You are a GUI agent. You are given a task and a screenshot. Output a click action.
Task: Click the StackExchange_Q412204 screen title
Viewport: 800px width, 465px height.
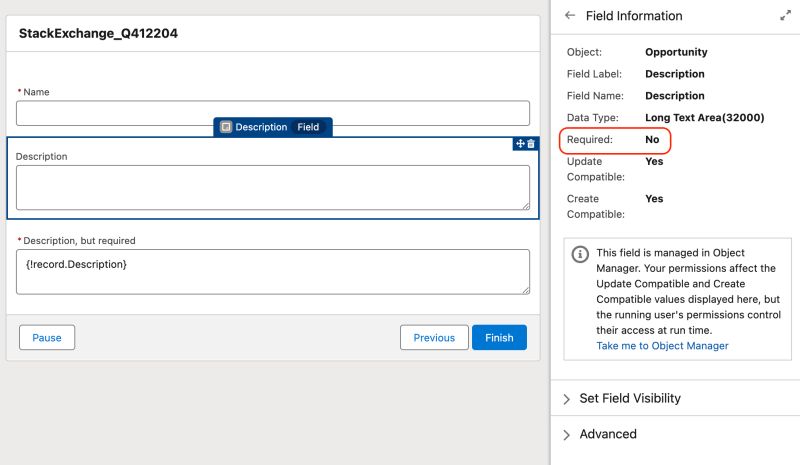[99, 34]
